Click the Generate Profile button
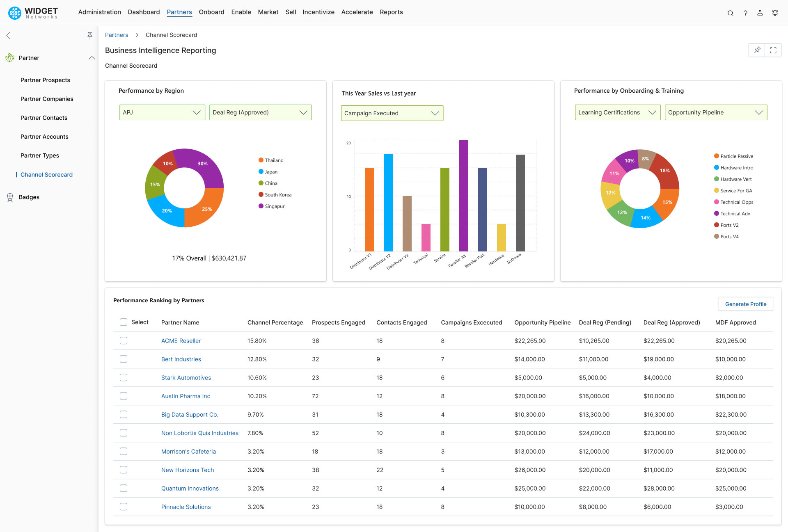The image size is (788, 532). (x=746, y=304)
